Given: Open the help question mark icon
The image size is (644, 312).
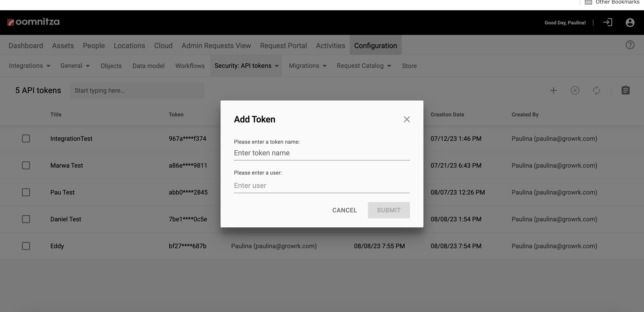Looking at the screenshot, I should [x=630, y=45].
